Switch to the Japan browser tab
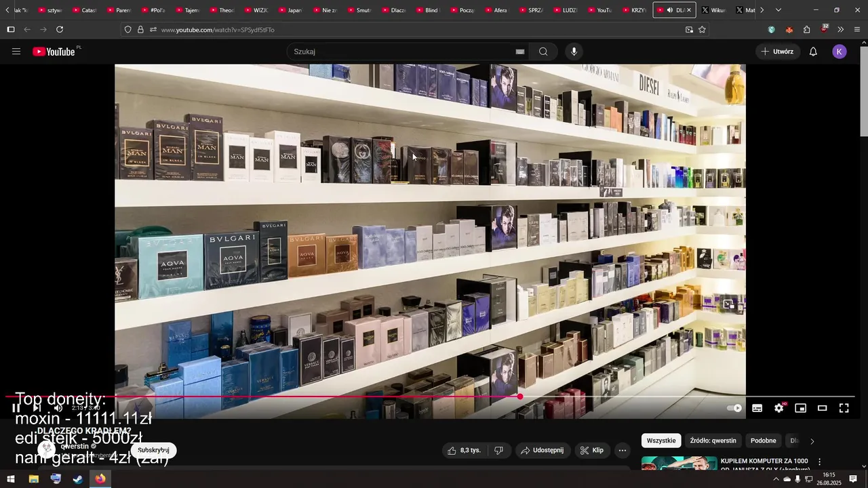The image size is (868, 488). click(x=291, y=10)
